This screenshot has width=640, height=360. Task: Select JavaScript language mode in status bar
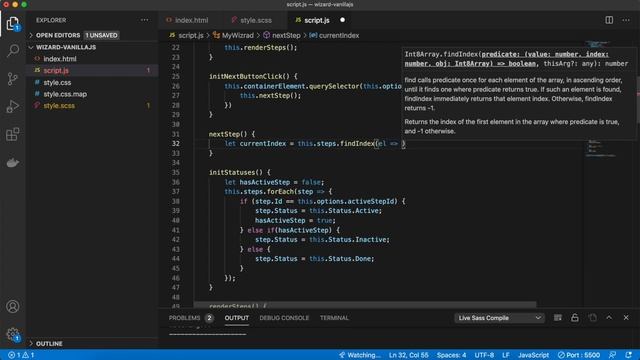coord(533,355)
